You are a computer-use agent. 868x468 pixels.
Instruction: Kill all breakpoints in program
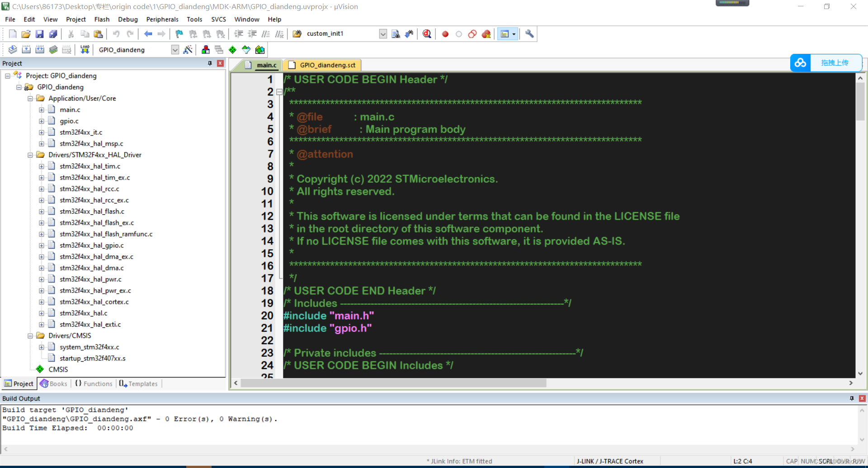point(486,34)
